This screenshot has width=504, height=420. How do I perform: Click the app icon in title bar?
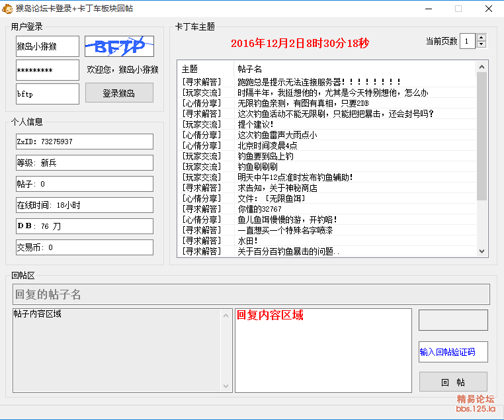point(9,9)
